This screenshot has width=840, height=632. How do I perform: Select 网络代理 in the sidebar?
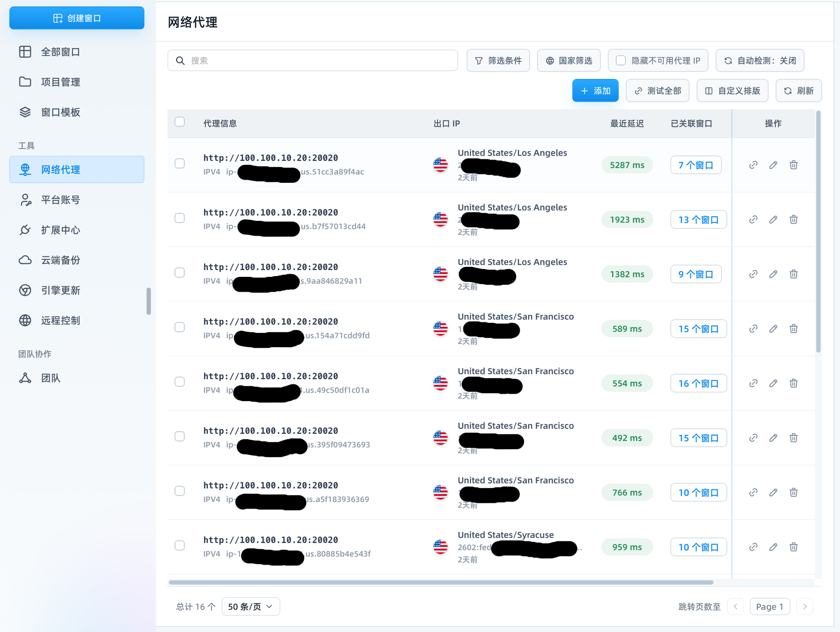click(77, 169)
